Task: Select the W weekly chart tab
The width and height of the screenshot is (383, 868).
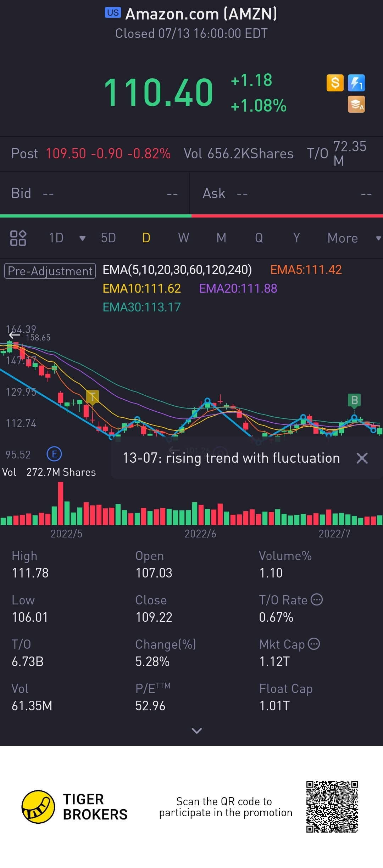Action: (x=184, y=238)
